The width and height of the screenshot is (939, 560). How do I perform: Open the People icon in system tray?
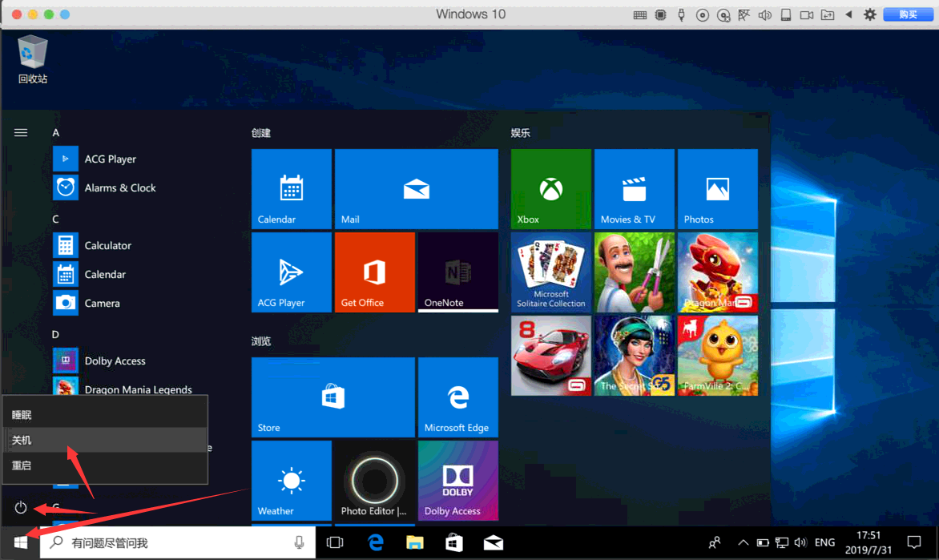tap(715, 542)
